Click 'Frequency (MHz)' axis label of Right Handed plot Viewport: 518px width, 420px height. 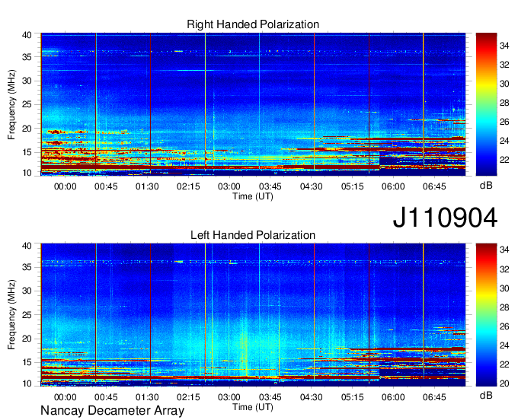(11, 104)
